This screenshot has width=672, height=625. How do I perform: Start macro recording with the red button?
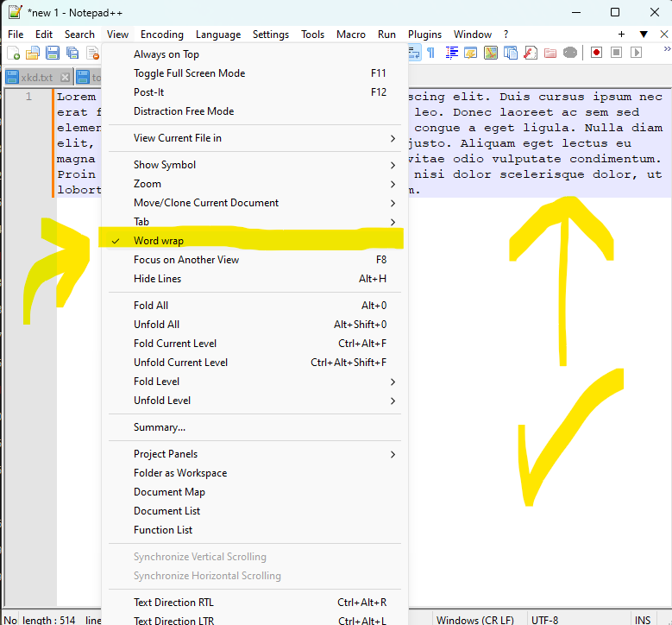click(x=596, y=53)
